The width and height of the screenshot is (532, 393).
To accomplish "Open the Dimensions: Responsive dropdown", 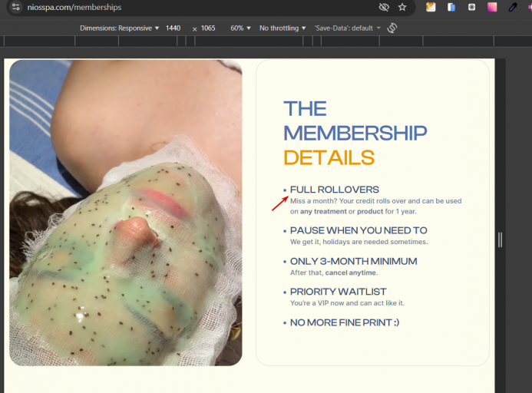I will pos(120,28).
